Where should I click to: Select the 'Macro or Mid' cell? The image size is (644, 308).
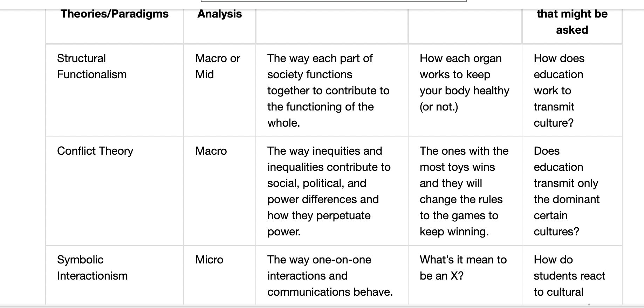(x=220, y=91)
